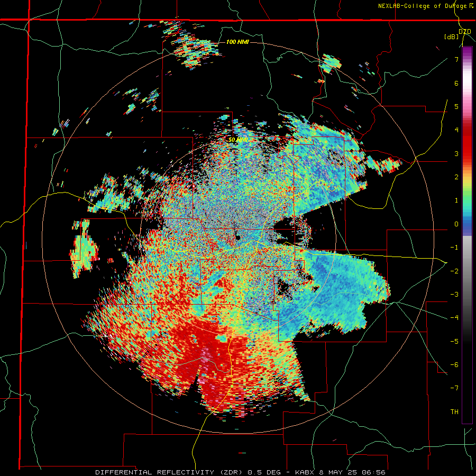Click the -6 value on the color scale
The width and height of the screenshot is (476, 476).
[x=454, y=364]
